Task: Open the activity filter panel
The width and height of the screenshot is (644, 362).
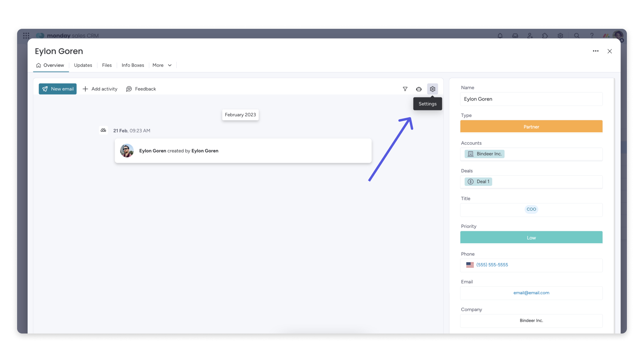Action: 405,89
